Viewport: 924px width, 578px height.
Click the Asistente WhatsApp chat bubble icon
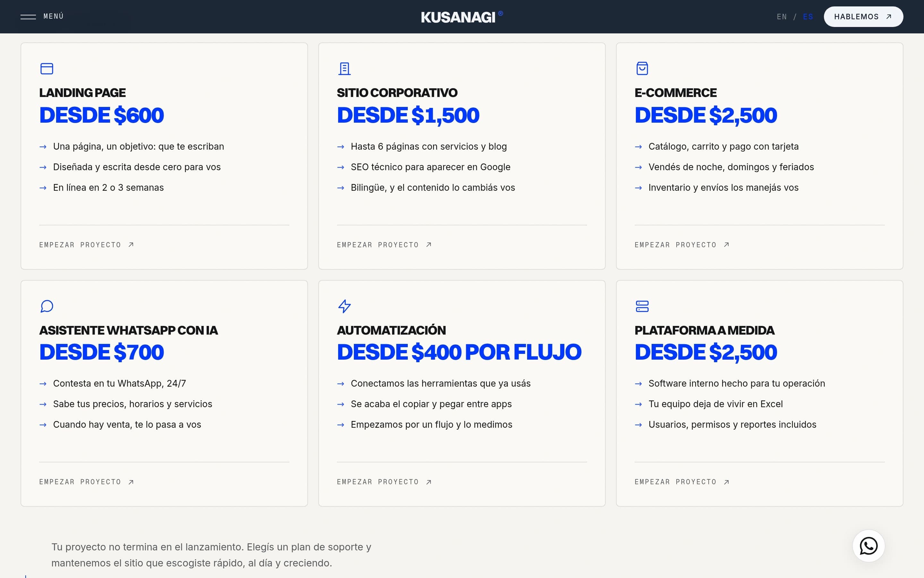47,306
